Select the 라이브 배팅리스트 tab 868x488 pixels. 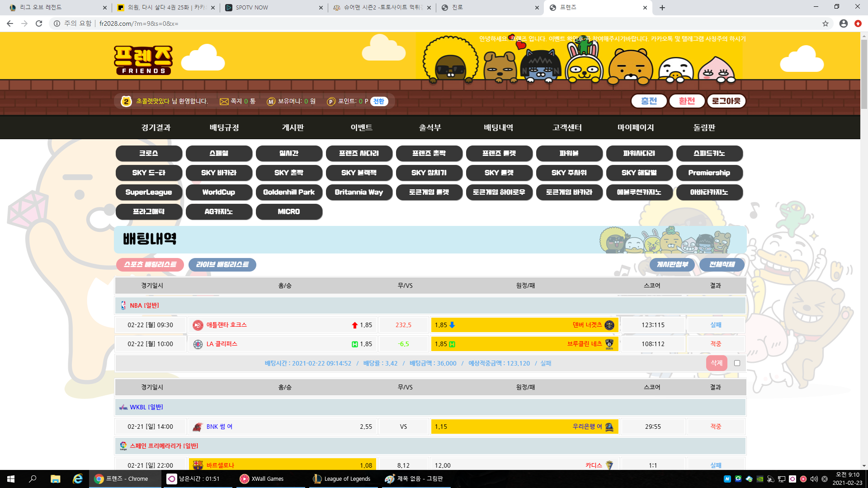click(222, 265)
